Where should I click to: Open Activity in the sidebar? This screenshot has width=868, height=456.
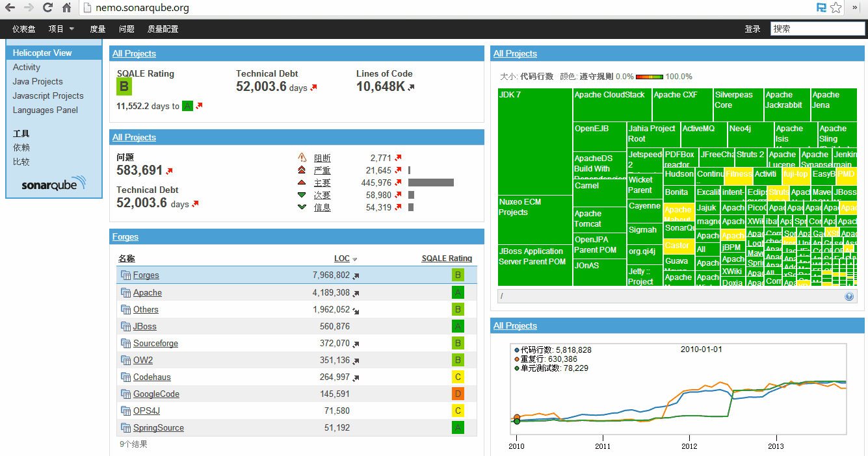click(27, 67)
